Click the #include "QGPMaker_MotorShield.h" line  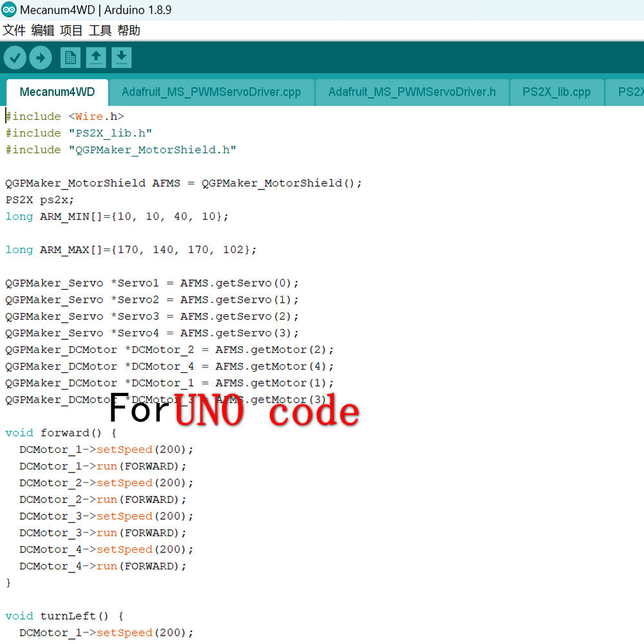[x=121, y=150]
